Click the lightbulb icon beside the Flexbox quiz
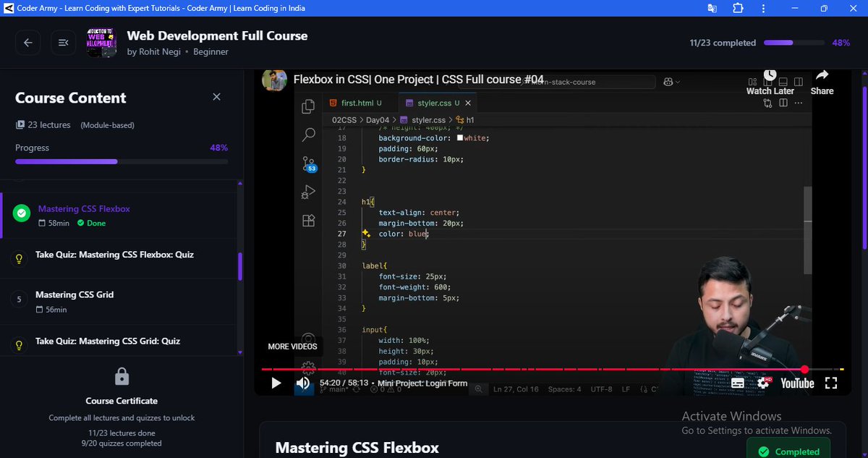This screenshot has height=458, width=868. click(20, 259)
